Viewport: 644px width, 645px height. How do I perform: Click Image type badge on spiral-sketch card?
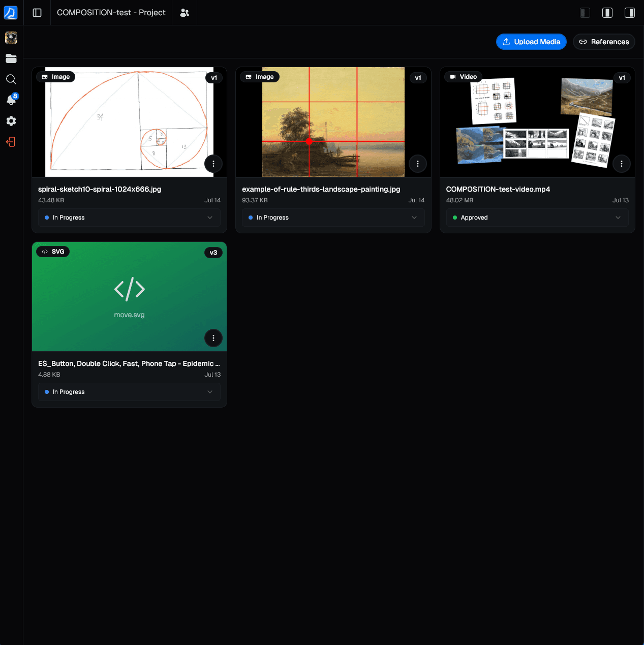click(56, 77)
